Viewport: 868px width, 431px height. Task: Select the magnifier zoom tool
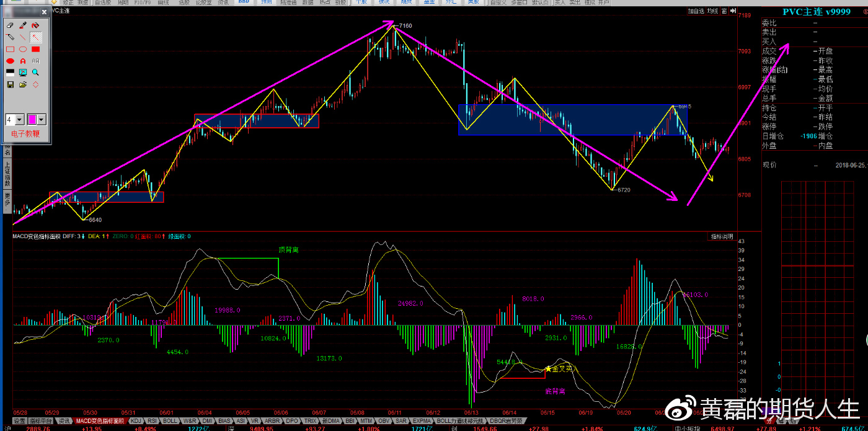point(35,73)
